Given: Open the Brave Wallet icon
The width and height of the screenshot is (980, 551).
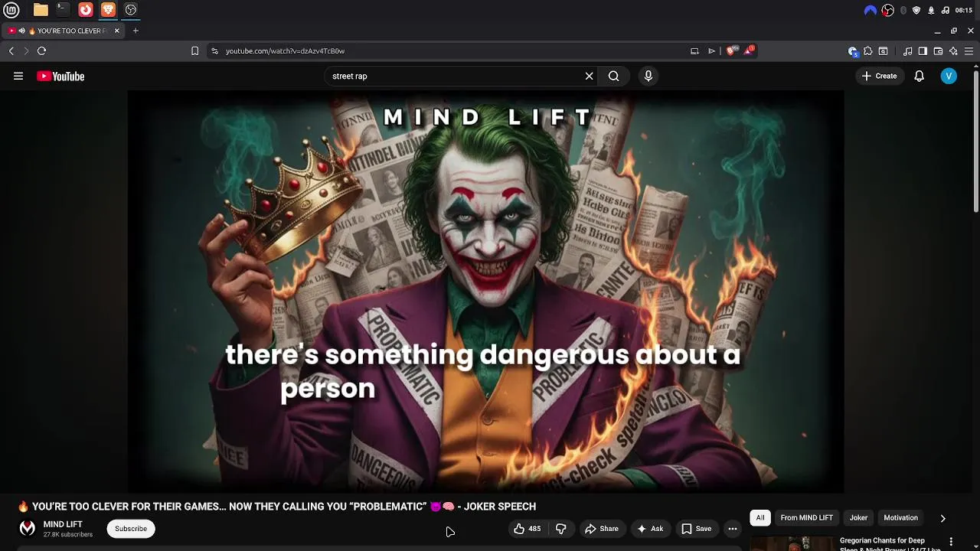Looking at the screenshot, I should point(938,51).
